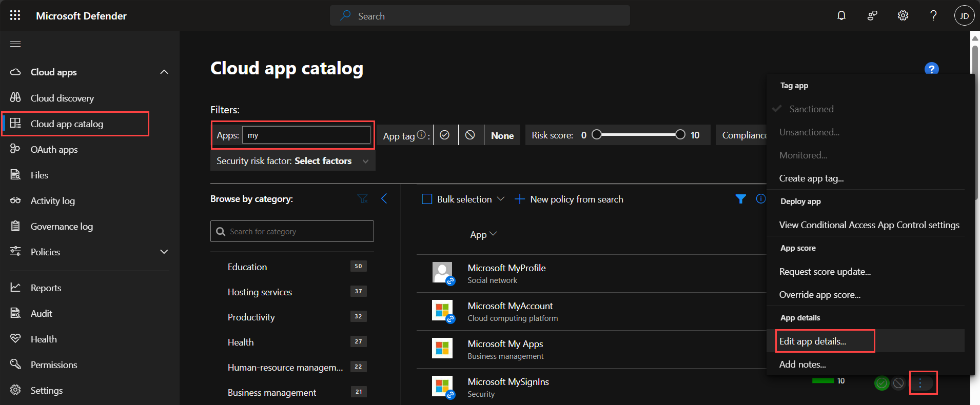Screen dimensions: 980x405
Task: Click the Health heart icon in sidebar
Action: click(15, 338)
